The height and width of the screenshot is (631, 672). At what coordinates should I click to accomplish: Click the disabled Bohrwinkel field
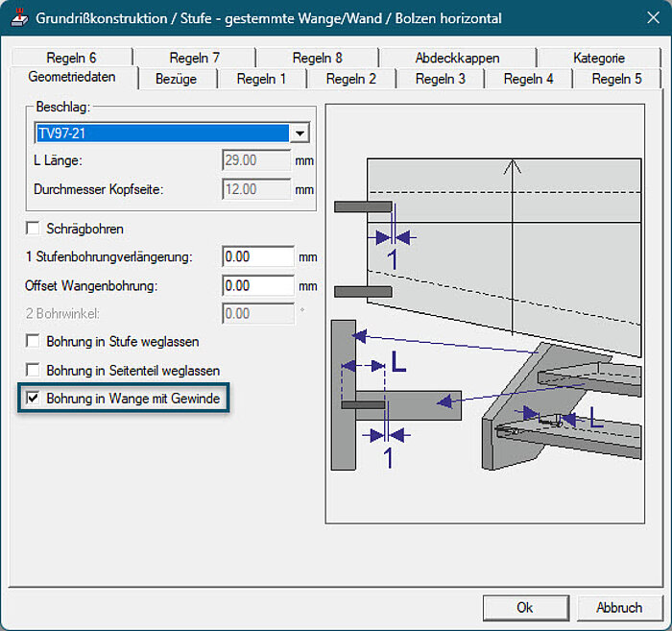(258, 313)
